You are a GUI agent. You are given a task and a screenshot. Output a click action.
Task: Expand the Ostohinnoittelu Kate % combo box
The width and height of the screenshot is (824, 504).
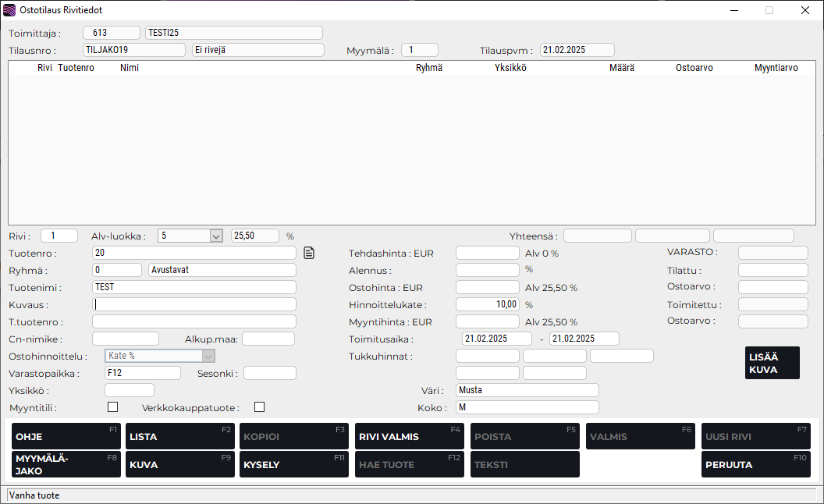tap(208, 356)
